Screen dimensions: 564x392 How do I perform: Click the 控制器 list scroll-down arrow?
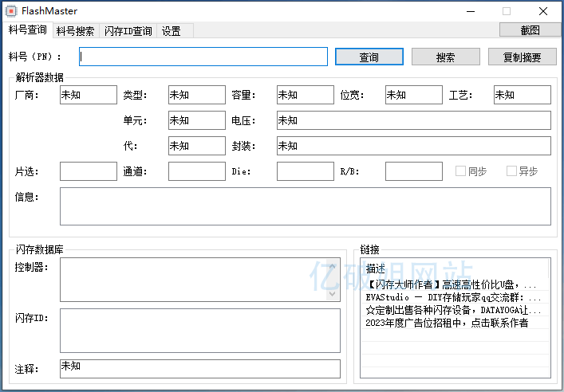tap(333, 292)
